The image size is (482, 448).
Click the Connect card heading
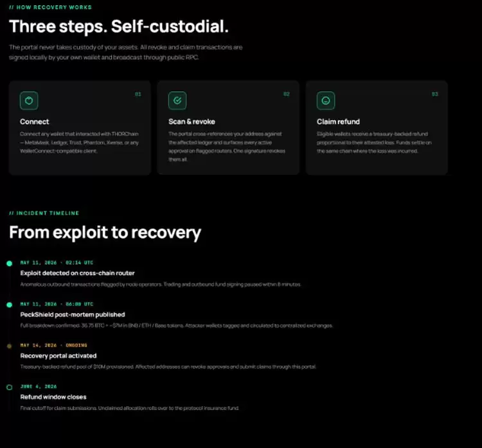point(35,121)
